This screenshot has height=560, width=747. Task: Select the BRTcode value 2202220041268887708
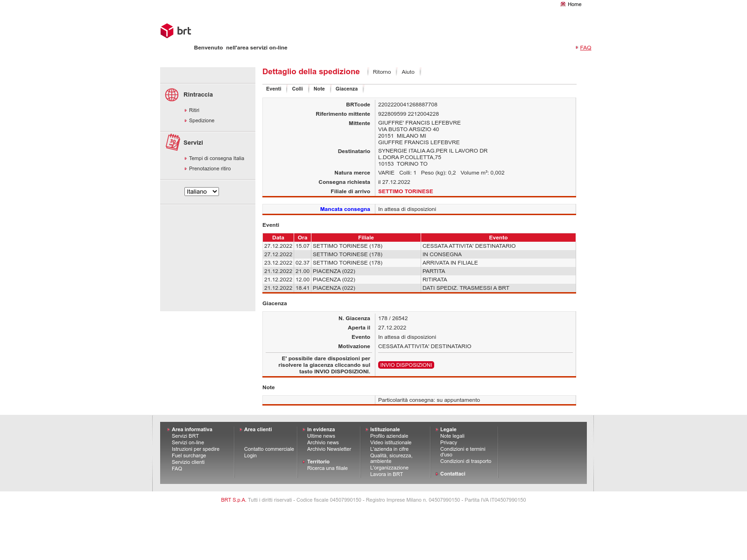[408, 105]
